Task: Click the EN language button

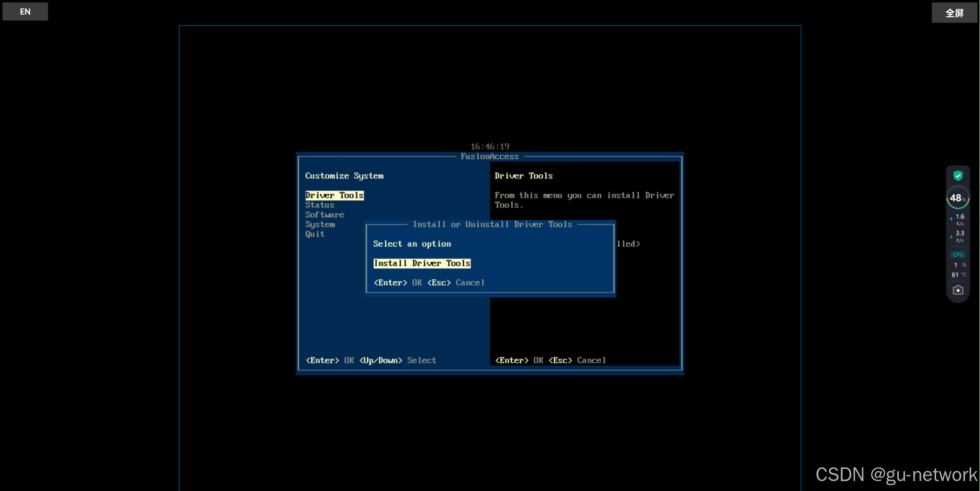Action: (x=25, y=11)
